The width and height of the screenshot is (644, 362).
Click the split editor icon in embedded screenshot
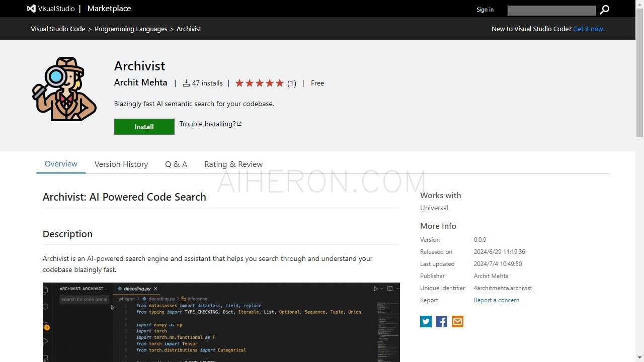pos(390,289)
